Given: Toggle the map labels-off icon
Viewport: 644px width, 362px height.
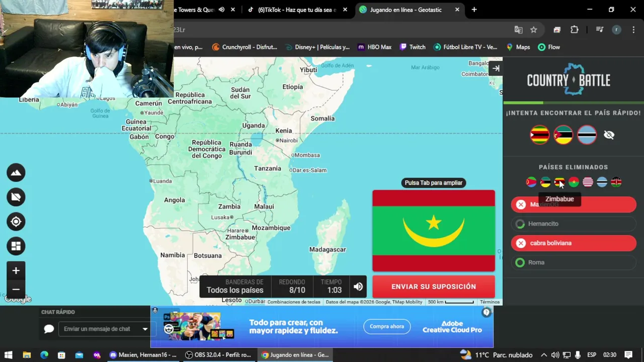Looking at the screenshot, I should 16,197.
